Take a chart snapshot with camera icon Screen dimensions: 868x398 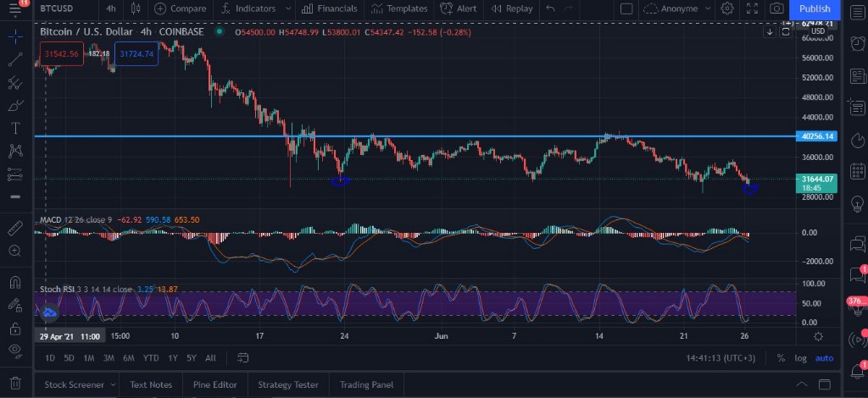(776, 8)
